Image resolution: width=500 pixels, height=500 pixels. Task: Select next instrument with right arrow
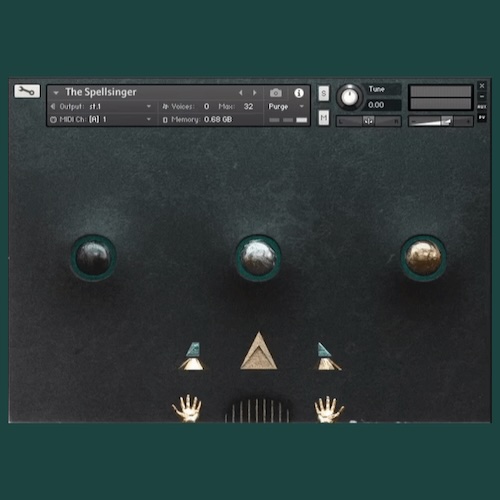coord(255,93)
